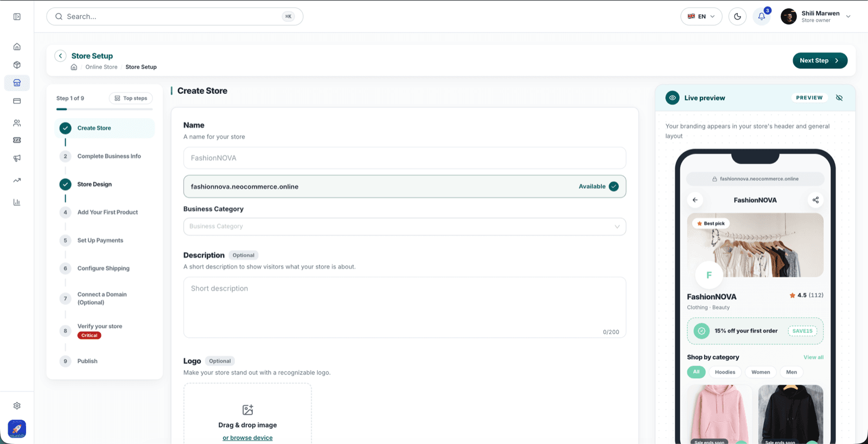Open the EN language dropdown

pyautogui.click(x=701, y=16)
